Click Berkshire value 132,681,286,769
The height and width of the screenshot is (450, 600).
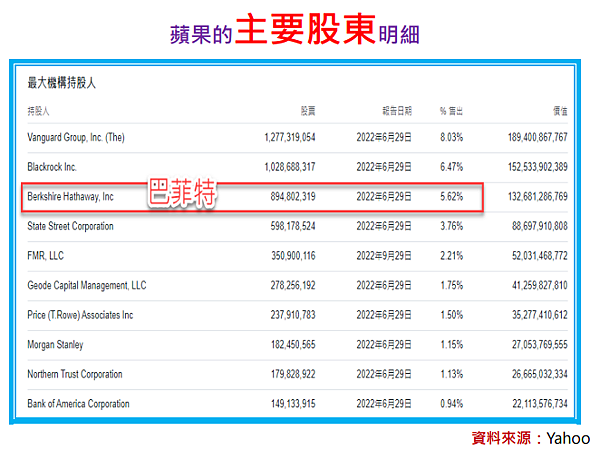coord(538,197)
